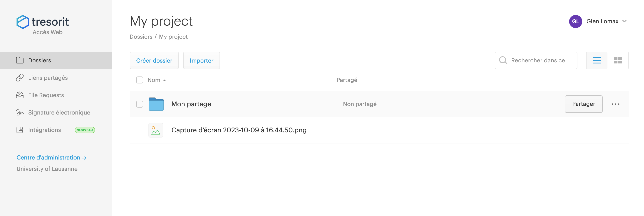The height and width of the screenshot is (216, 644).
Task: Click the search magnifier icon
Action: [x=503, y=60]
